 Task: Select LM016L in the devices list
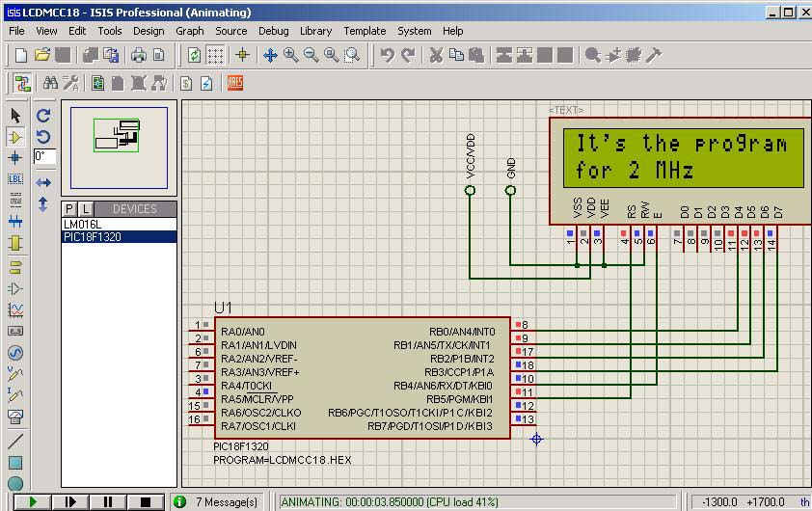82,224
